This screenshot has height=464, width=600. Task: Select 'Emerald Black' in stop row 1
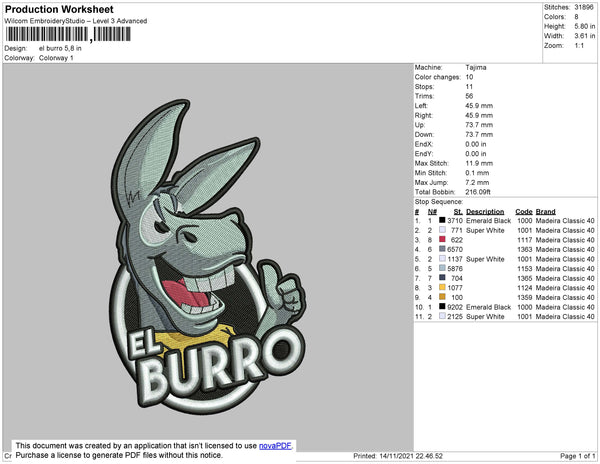click(x=489, y=221)
